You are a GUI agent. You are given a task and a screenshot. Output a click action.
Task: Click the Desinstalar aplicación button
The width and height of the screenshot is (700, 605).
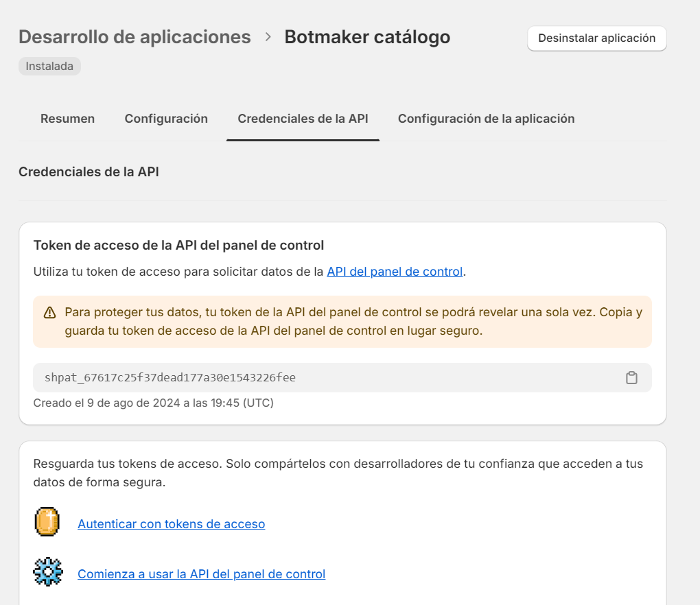click(x=597, y=38)
